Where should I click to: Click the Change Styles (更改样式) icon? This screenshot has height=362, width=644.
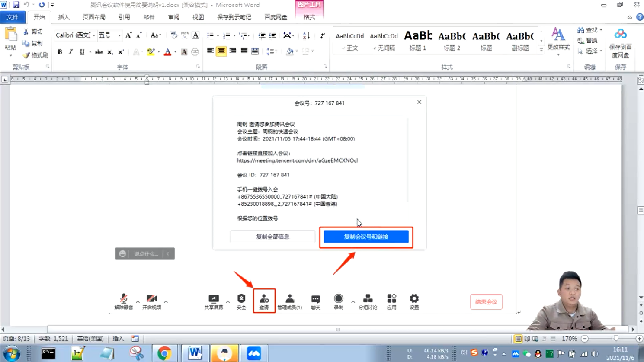pyautogui.click(x=558, y=35)
